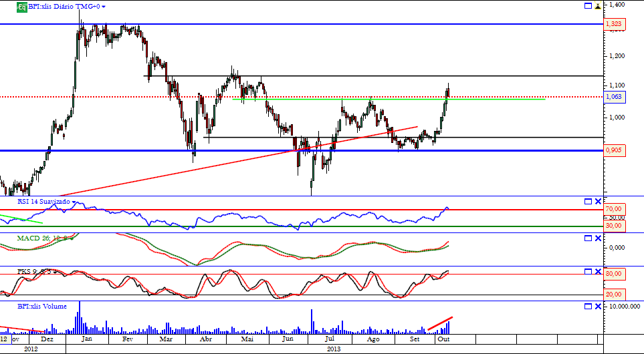Screen dimensions: 644x354
Task: Maximize the RSI 14 Suavizado panel
Action: [x=588, y=202]
